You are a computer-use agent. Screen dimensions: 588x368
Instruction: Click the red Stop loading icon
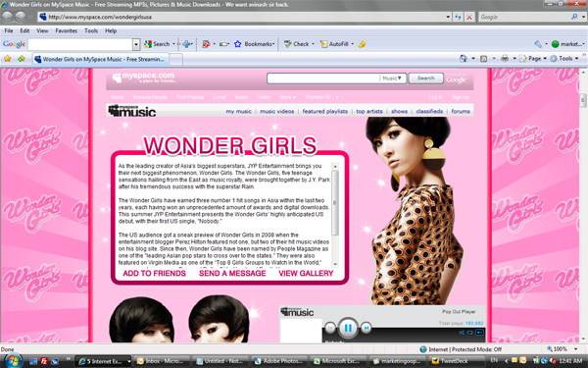coord(469,17)
